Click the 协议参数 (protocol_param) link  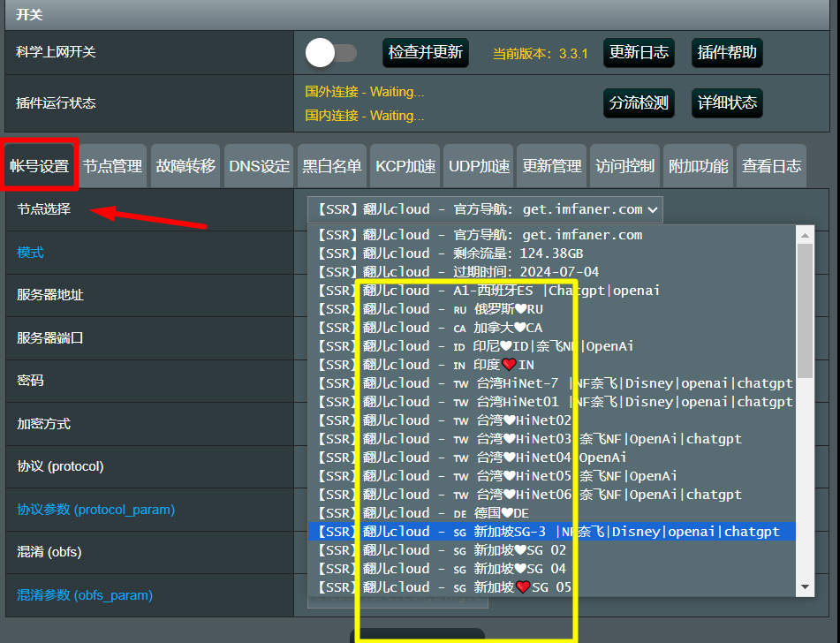[96, 510]
